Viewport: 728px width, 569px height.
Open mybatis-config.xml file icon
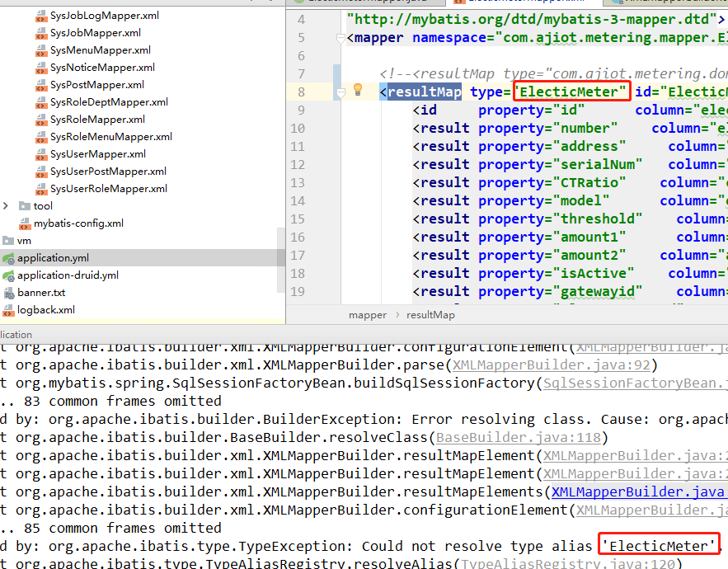[x=25, y=223]
